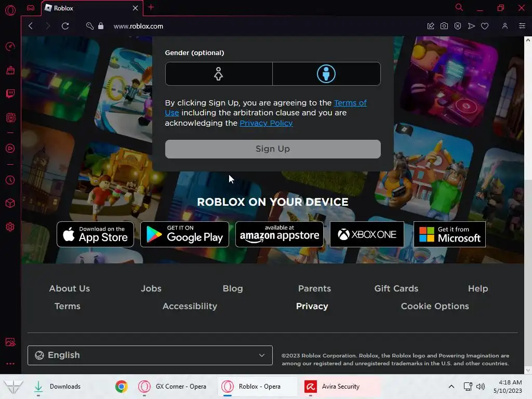The width and height of the screenshot is (532, 399).
Task: Click the key password icon in address bar
Action: click(x=89, y=26)
